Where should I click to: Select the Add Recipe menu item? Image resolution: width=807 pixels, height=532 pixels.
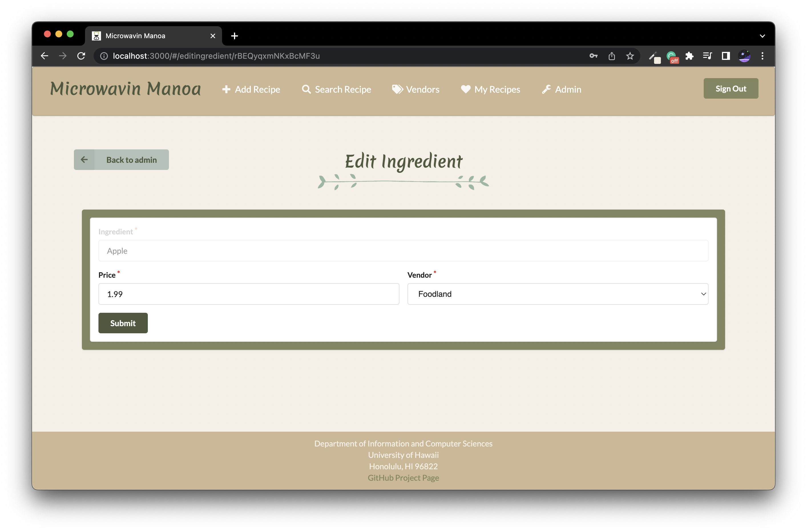[250, 89]
